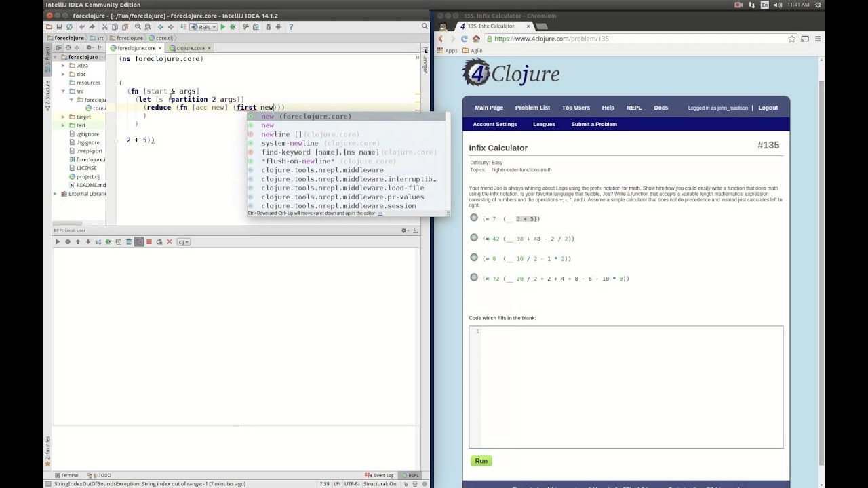Open the Terminal tool window tab
The width and height of the screenshot is (868, 488).
point(66,475)
